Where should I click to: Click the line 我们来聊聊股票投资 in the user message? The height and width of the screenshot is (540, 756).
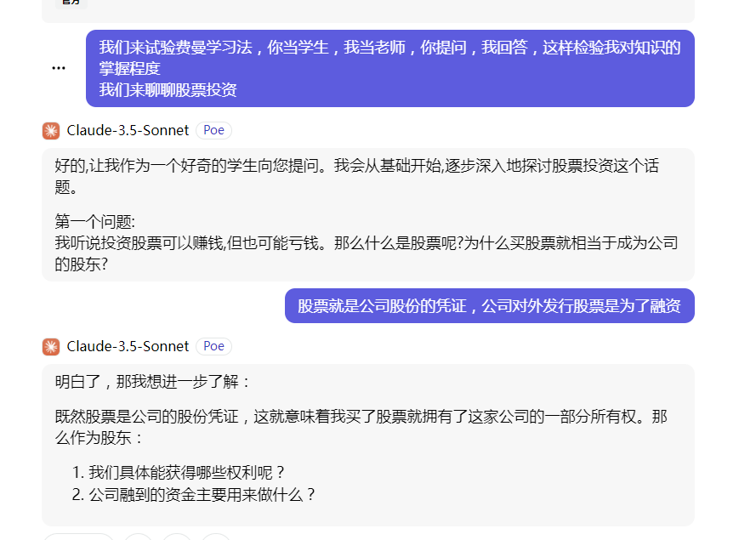168,90
